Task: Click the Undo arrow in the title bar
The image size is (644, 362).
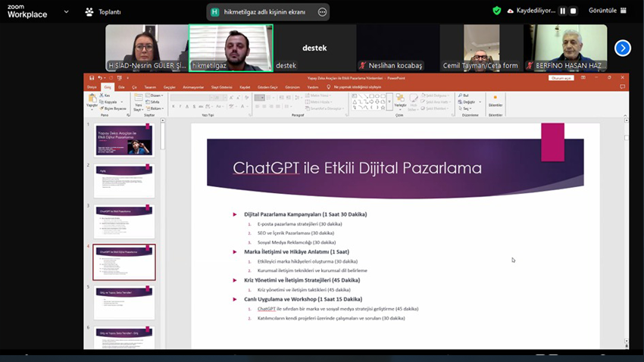Action: coord(99,78)
